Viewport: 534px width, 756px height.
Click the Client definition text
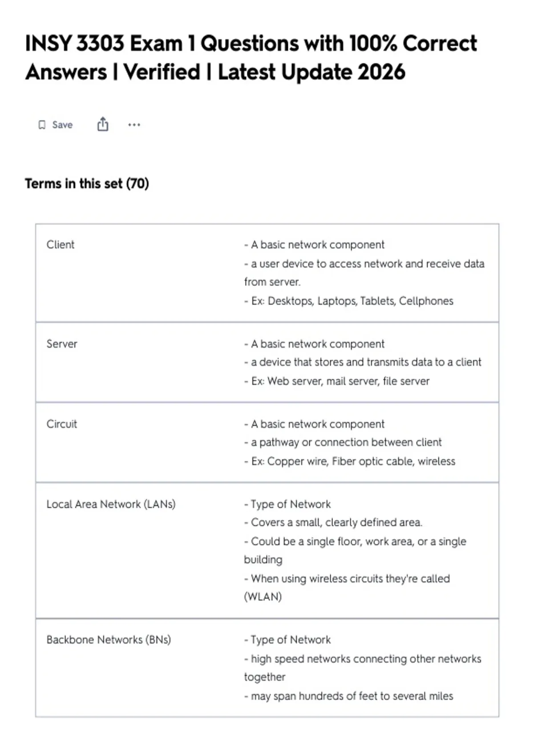pos(364,273)
